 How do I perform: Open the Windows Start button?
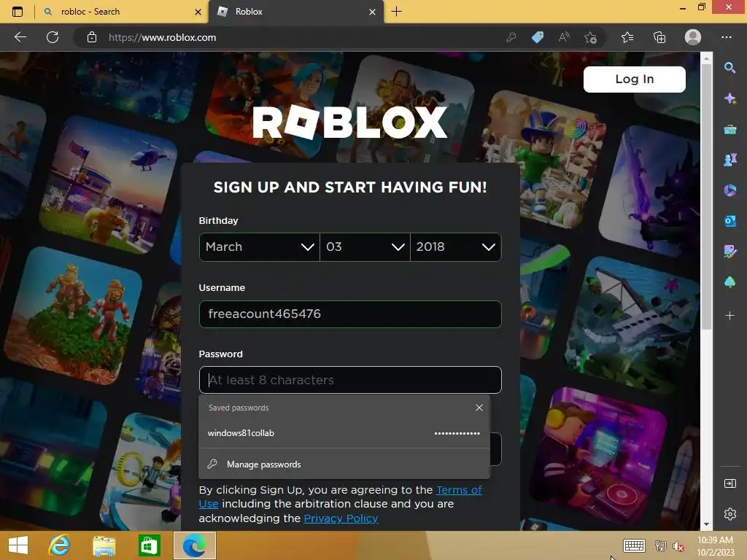click(x=18, y=545)
